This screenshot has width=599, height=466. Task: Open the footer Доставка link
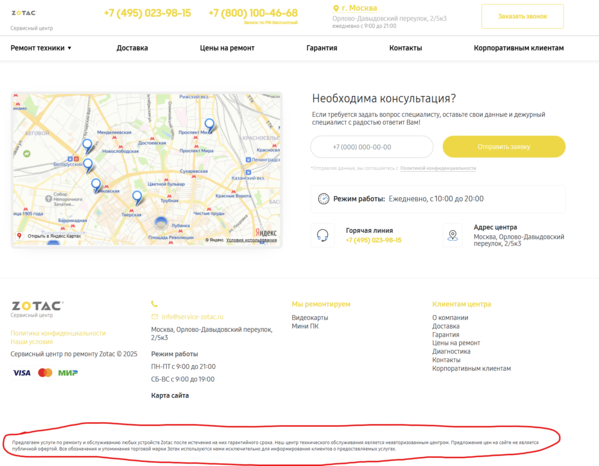[446, 326]
